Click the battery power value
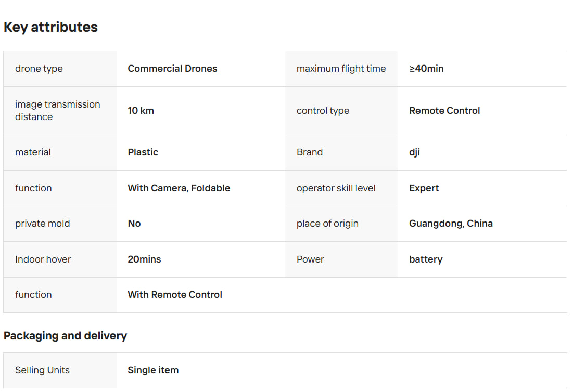 coord(426,259)
